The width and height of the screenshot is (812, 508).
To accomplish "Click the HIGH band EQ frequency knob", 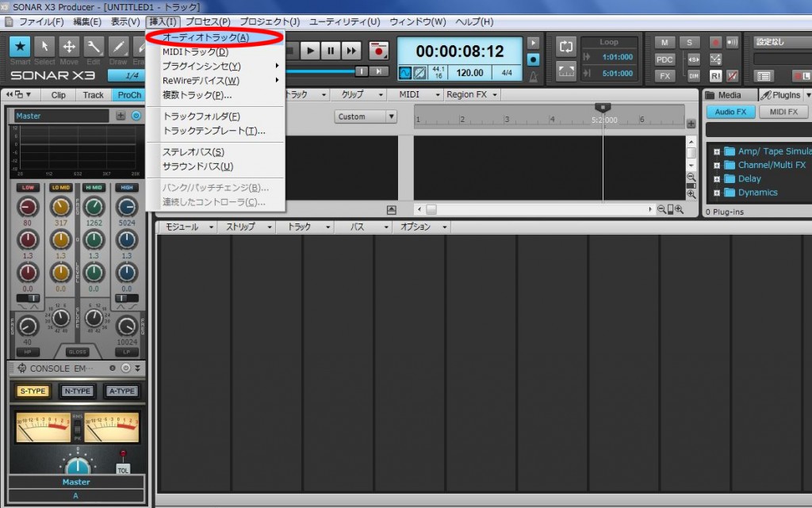I will click(x=126, y=207).
